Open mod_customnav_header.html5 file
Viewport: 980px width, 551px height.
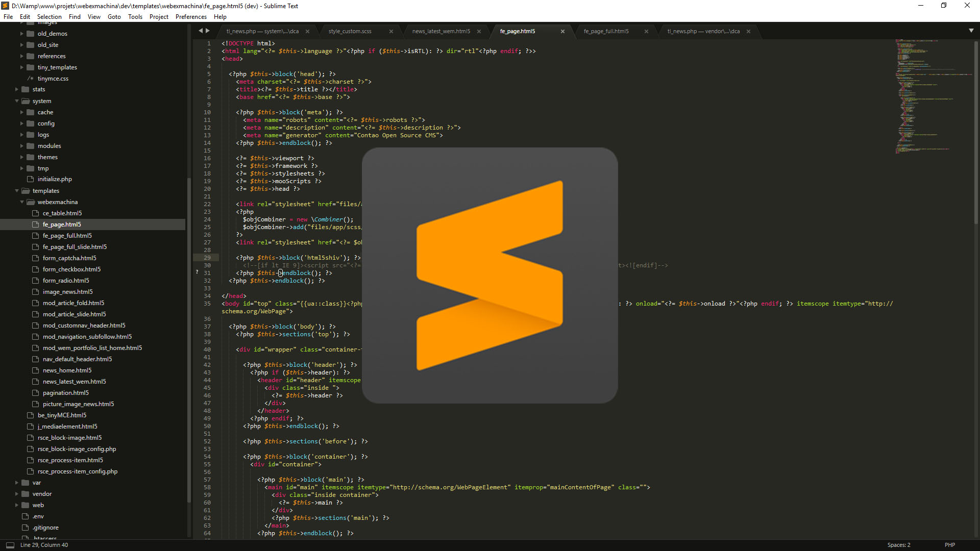pyautogui.click(x=84, y=325)
